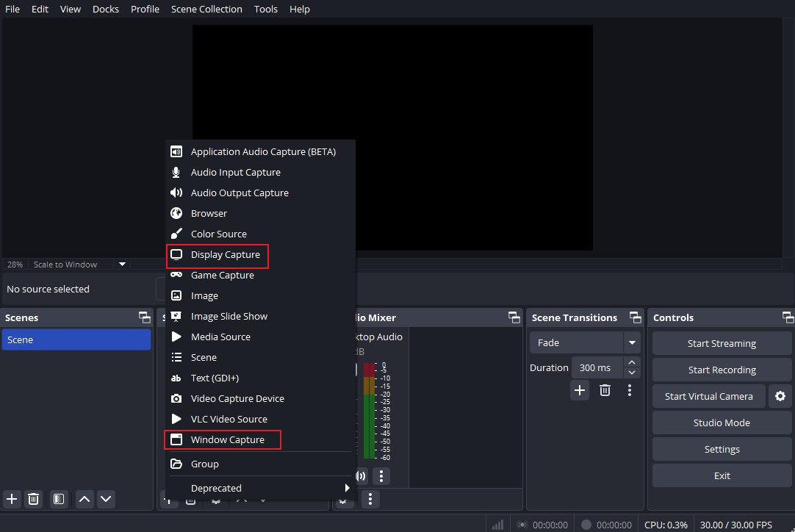Open scene filters icon in Scenes panel

coord(59,499)
